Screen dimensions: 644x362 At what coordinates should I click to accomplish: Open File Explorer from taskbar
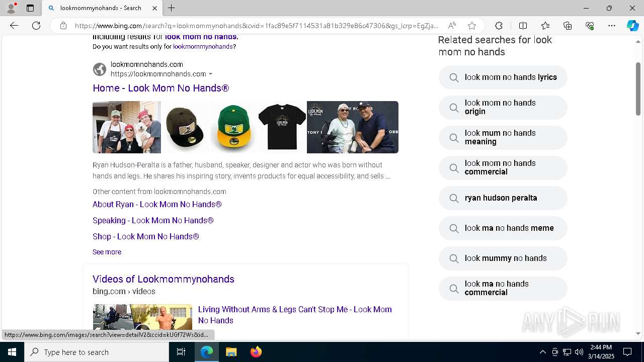[231, 352]
